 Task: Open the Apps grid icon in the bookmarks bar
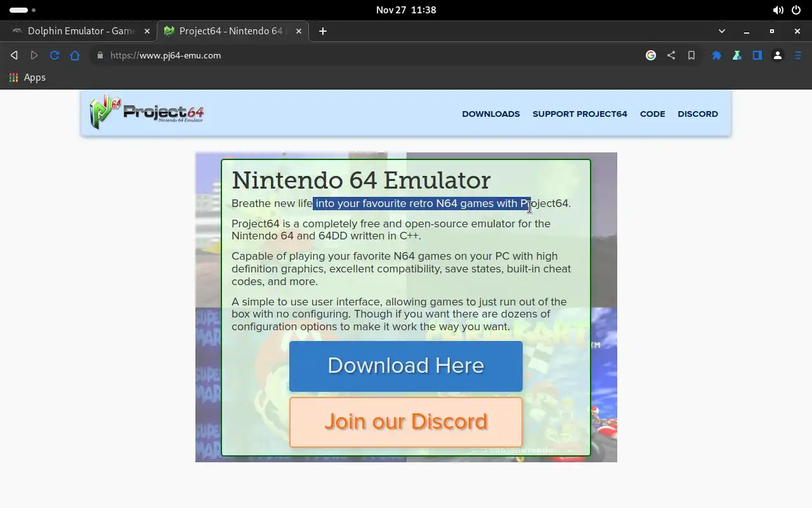13,77
